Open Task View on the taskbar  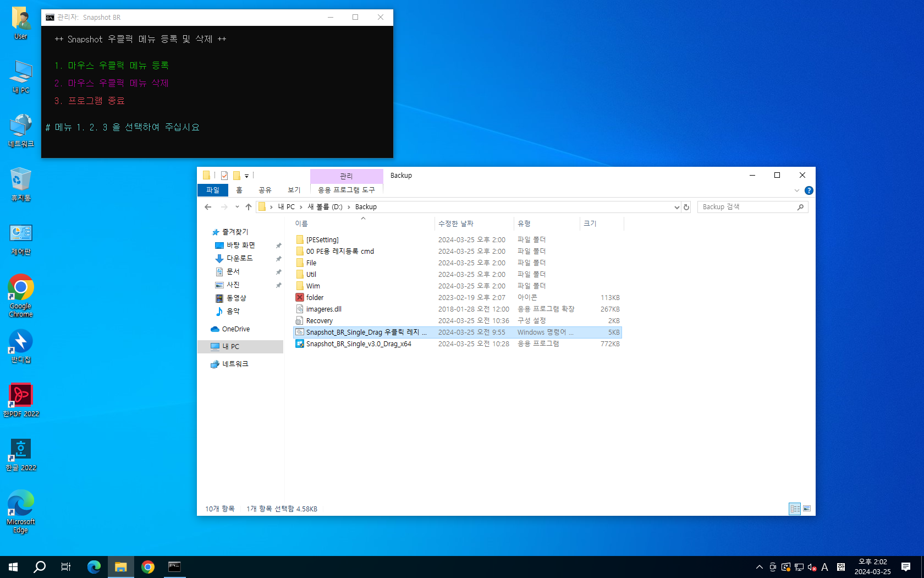click(x=66, y=567)
